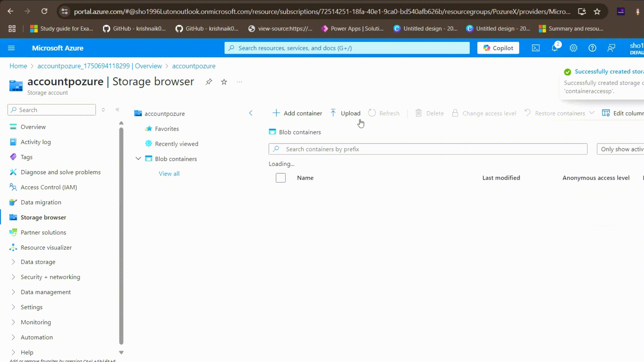Click Add container in toolbar
This screenshot has height=362, width=644.
(x=297, y=113)
